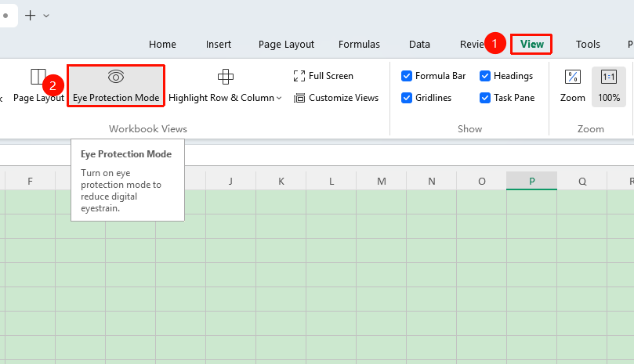The image size is (634, 364).
Task: Toggle the Task Pane checkbox
Action: 485,98
